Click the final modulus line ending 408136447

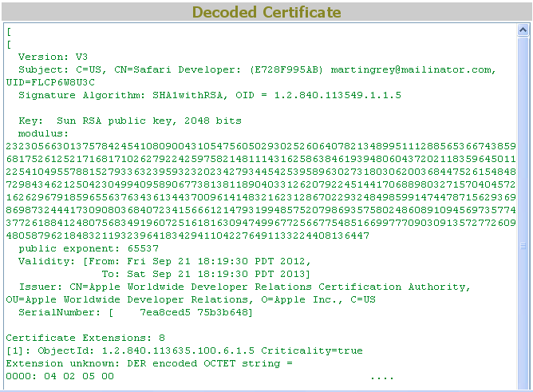pyautogui.click(x=188, y=236)
